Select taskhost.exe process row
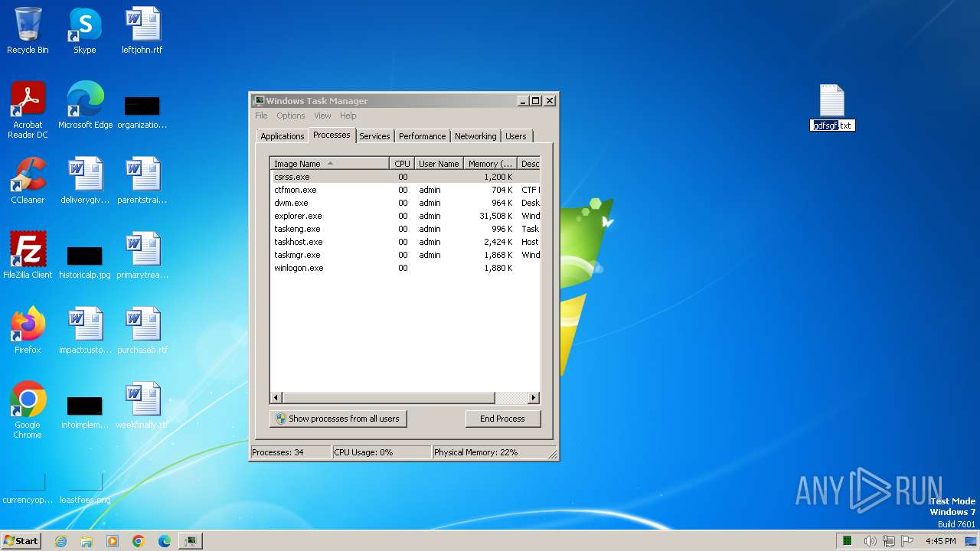 [405, 242]
